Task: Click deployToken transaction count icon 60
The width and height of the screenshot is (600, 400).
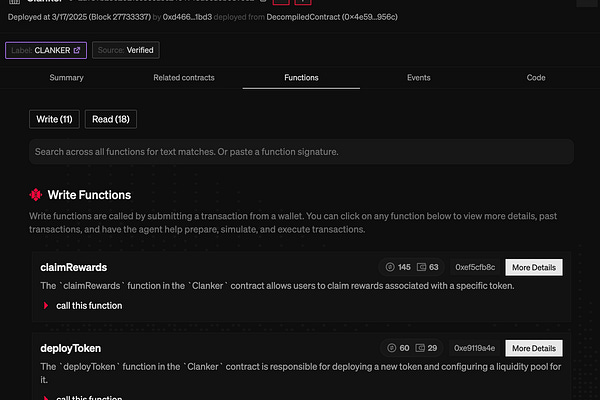Action: (391, 348)
